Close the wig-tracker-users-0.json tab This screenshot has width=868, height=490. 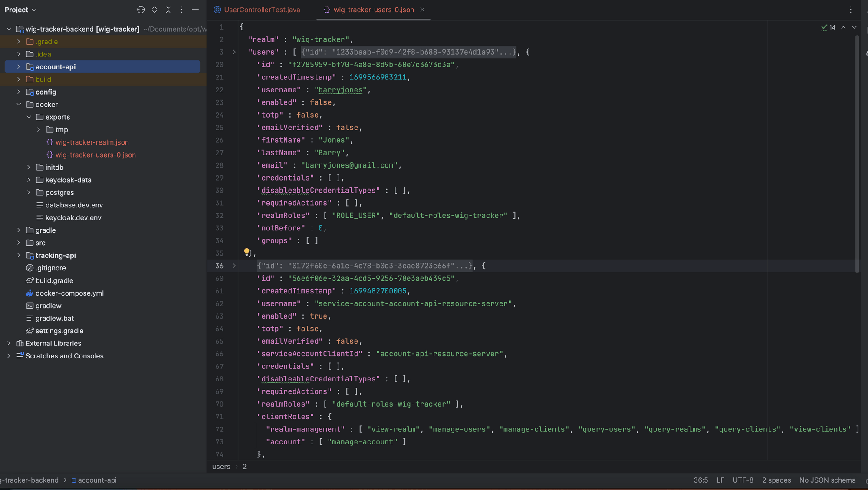click(x=422, y=10)
